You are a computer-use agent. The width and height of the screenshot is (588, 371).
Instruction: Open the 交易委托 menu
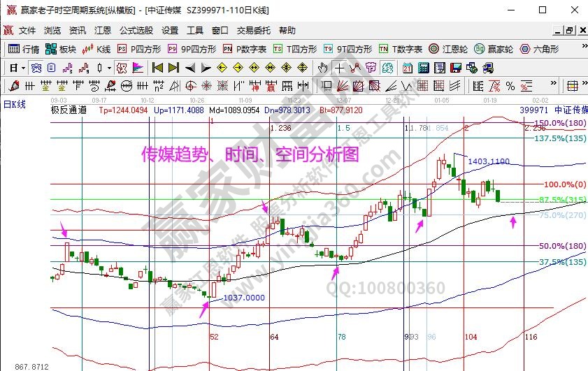[x=253, y=31]
